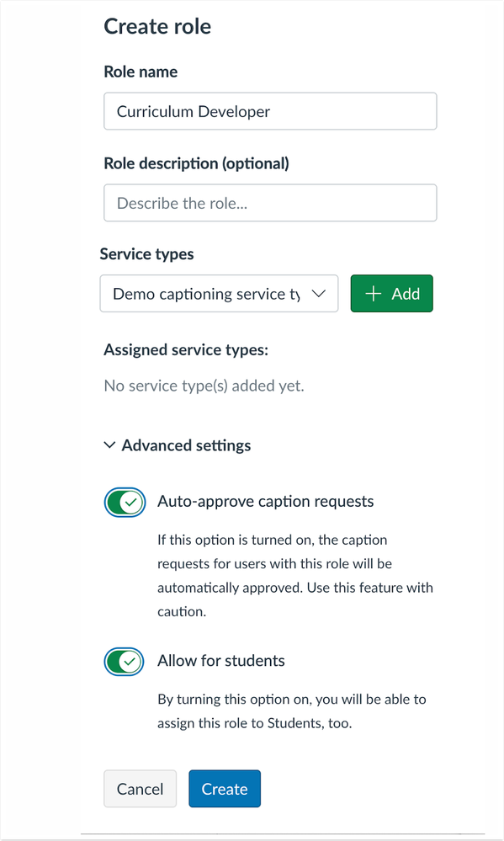Click the "Role description (optional)" label
The height and width of the screenshot is (841, 504).
point(196,163)
